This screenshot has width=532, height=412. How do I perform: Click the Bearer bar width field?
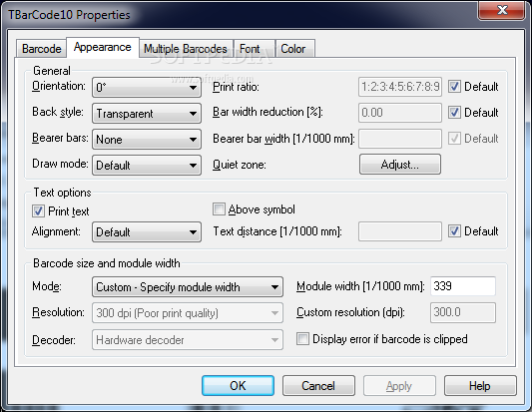(x=400, y=139)
